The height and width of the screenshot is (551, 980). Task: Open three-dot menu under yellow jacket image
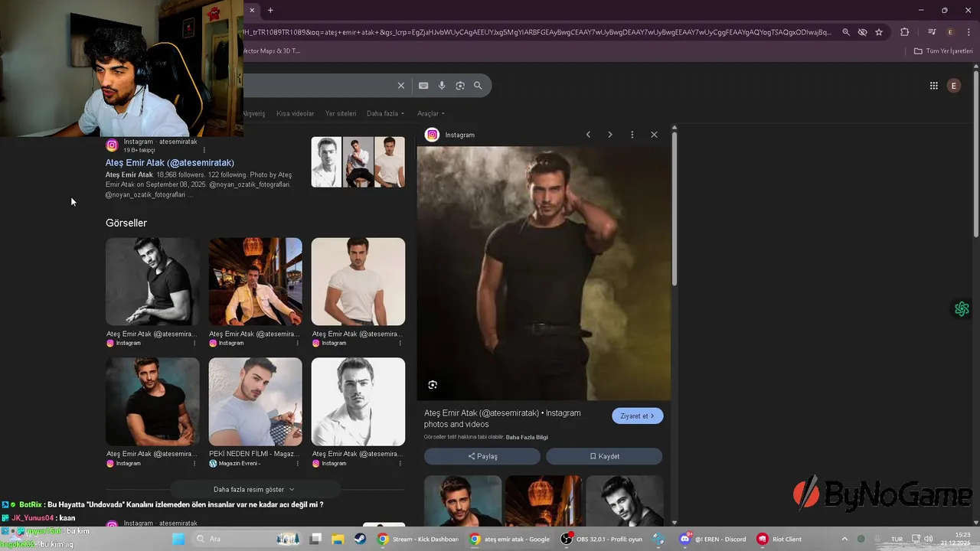(297, 343)
